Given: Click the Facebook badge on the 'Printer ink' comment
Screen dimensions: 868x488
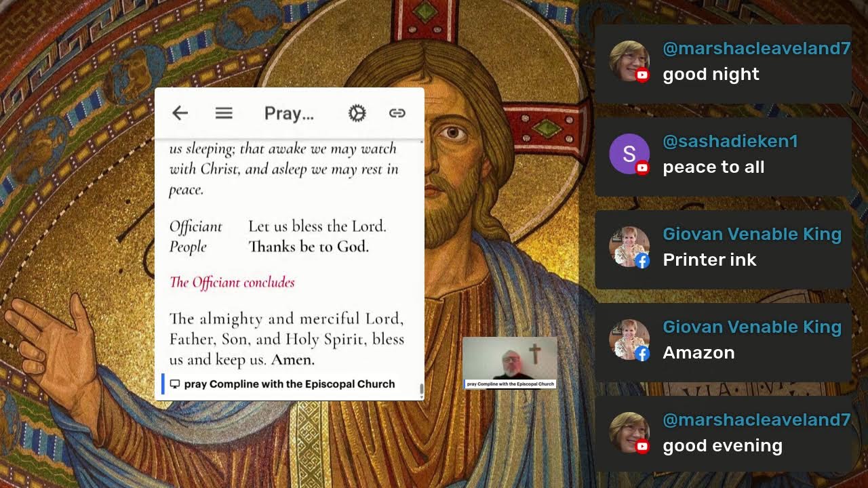Looking at the screenshot, I should pos(642,261).
